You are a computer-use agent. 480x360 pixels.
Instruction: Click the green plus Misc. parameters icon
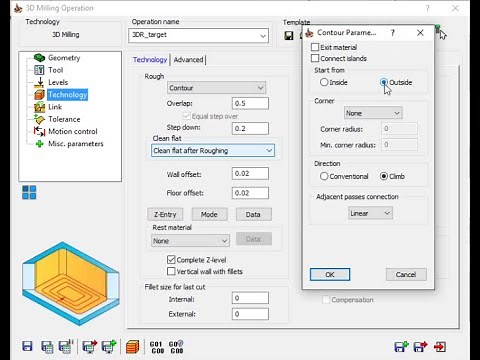39,144
